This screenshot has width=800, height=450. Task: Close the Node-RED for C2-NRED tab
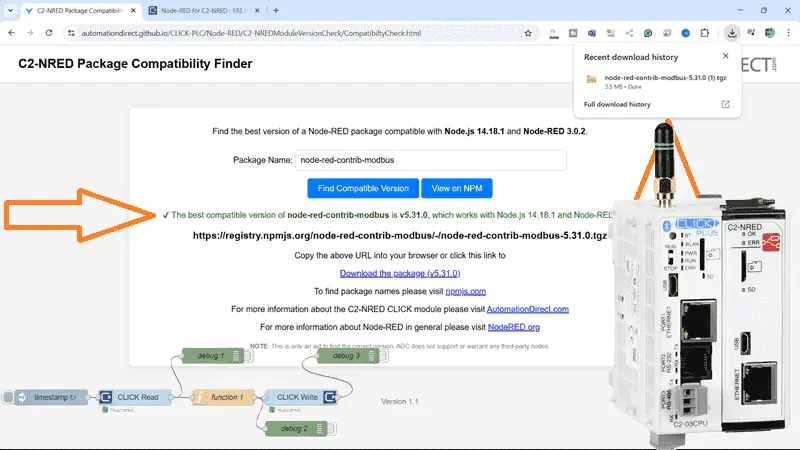point(257,11)
